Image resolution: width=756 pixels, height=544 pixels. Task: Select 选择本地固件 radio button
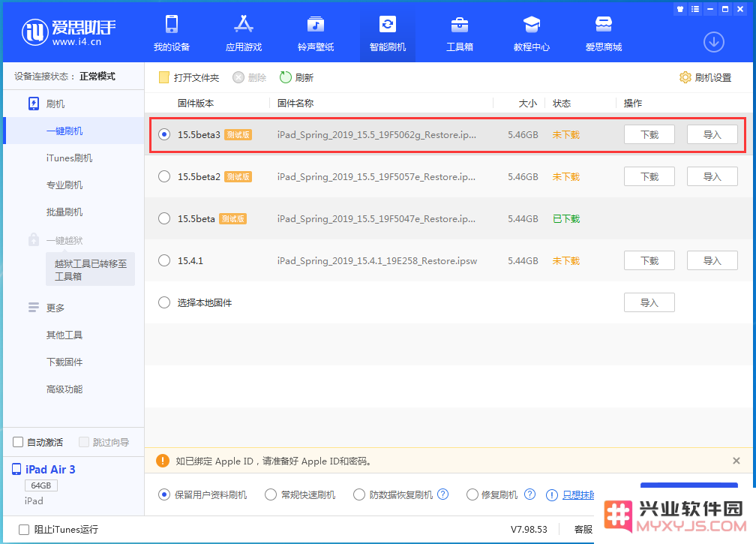coord(164,302)
